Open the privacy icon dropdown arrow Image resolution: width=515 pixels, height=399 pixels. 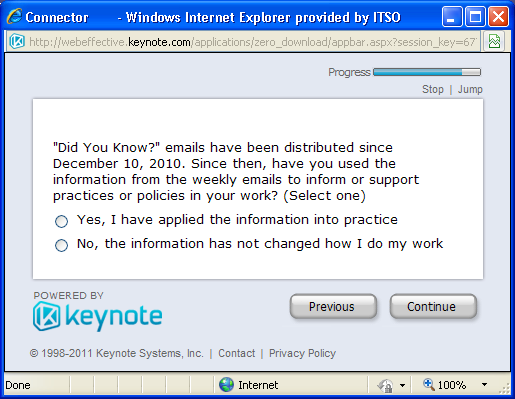tap(402, 385)
